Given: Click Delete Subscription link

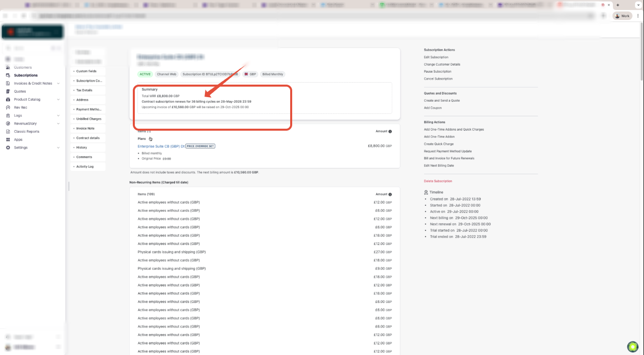Looking at the screenshot, I should click(438, 181).
